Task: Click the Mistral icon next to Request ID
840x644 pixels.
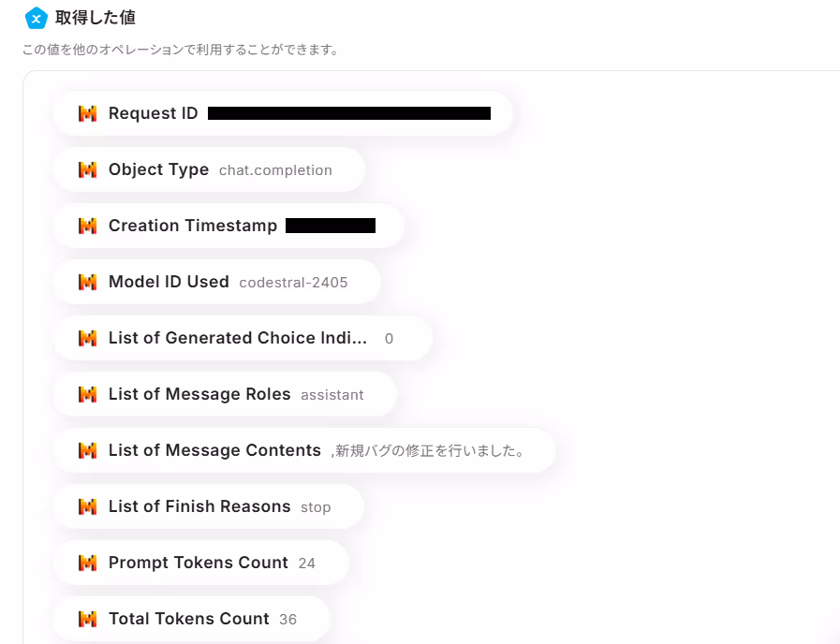Action: [x=87, y=113]
